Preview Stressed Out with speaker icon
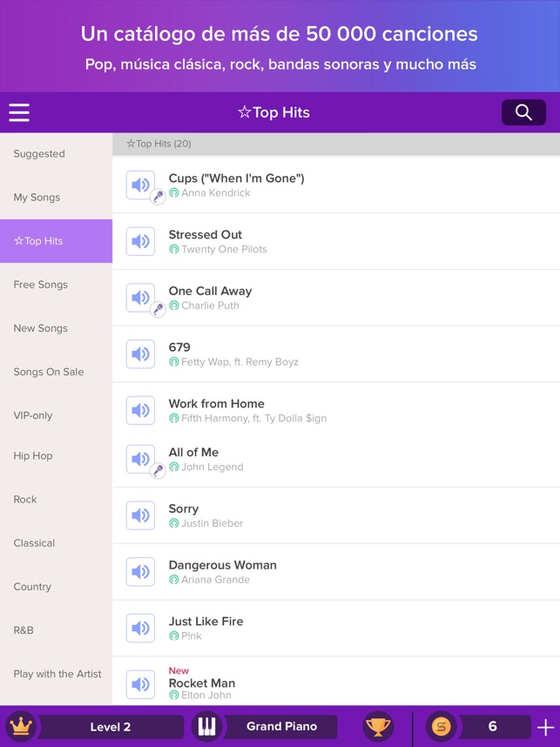The image size is (560, 747). pyautogui.click(x=140, y=241)
